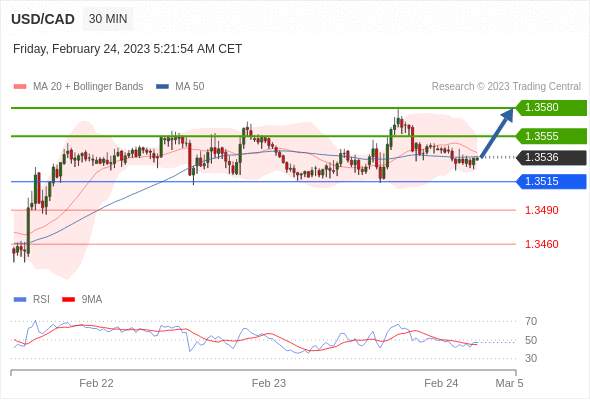
Task: Click the 'RSI' legend label
Action: 41,300
